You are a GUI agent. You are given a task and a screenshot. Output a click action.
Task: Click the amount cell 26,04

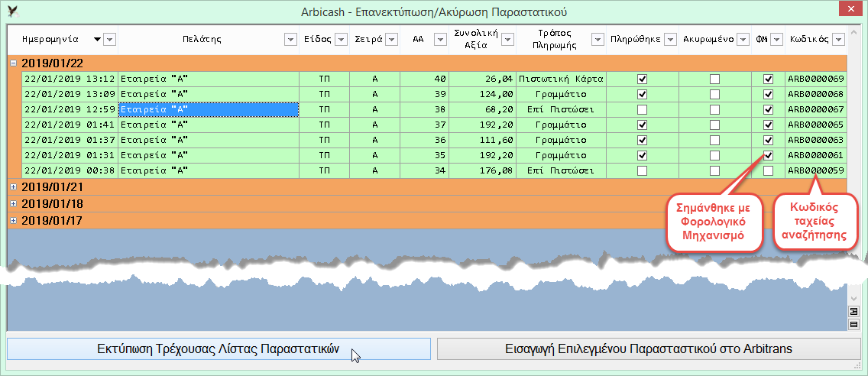coord(482,79)
